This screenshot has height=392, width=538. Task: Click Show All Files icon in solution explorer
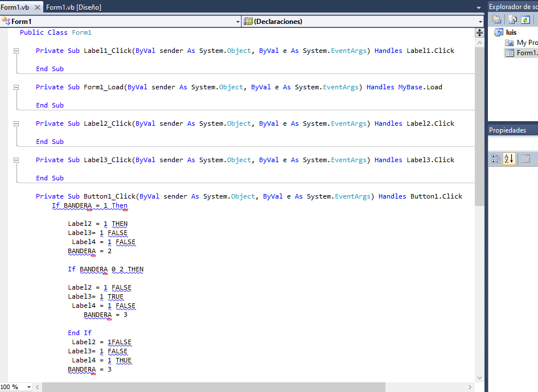[512, 20]
